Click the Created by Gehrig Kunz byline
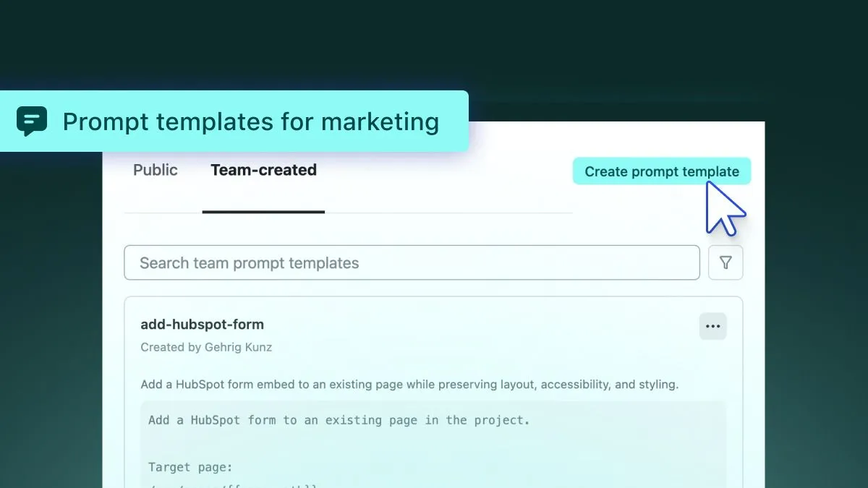Viewport: 868px width, 488px height. pyautogui.click(x=206, y=347)
